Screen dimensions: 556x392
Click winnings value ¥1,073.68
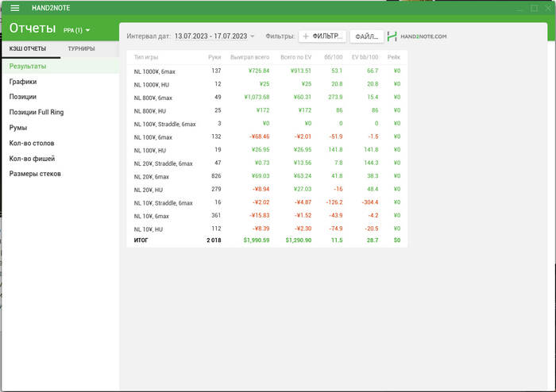pos(257,97)
